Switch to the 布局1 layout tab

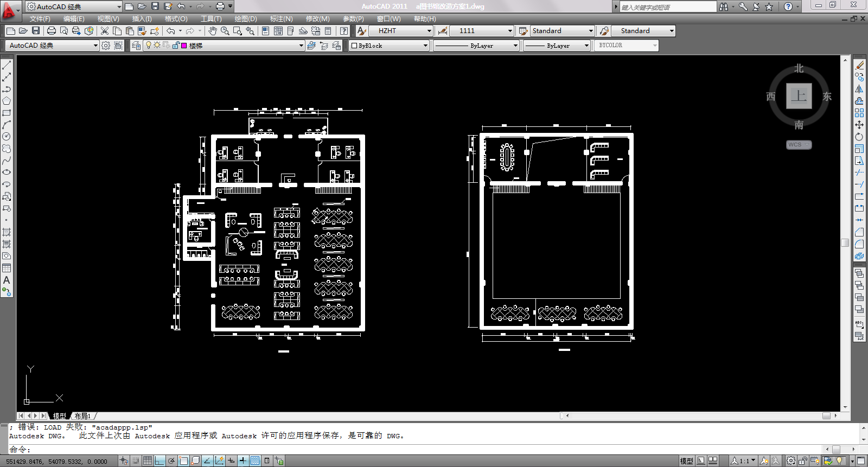click(82, 416)
